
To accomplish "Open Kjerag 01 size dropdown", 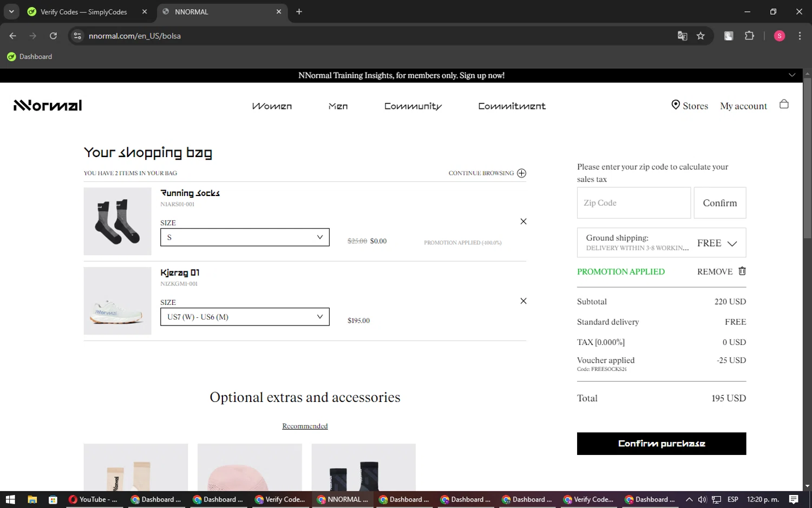I will pyautogui.click(x=245, y=317).
